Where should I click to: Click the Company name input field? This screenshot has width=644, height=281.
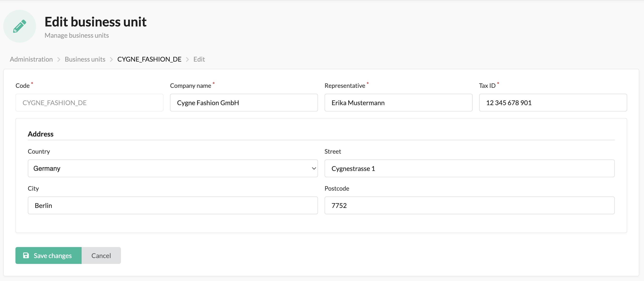pyautogui.click(x=244, y=103)
